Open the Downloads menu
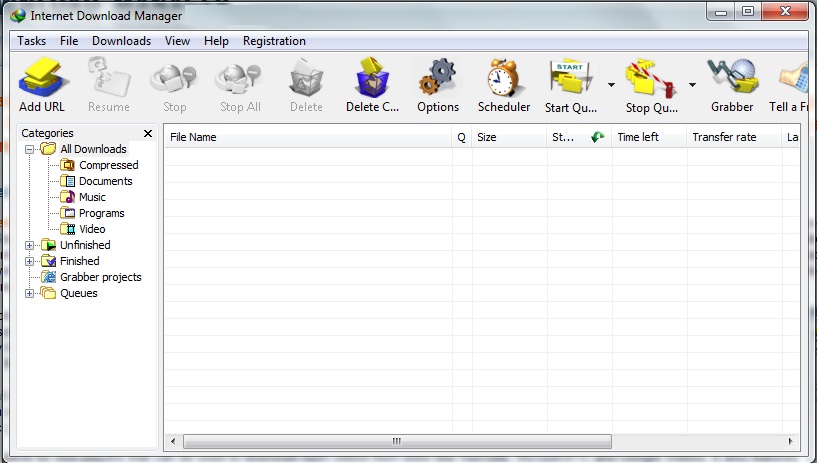The width and height of the screenshot is (817, 463). [121, 41]
